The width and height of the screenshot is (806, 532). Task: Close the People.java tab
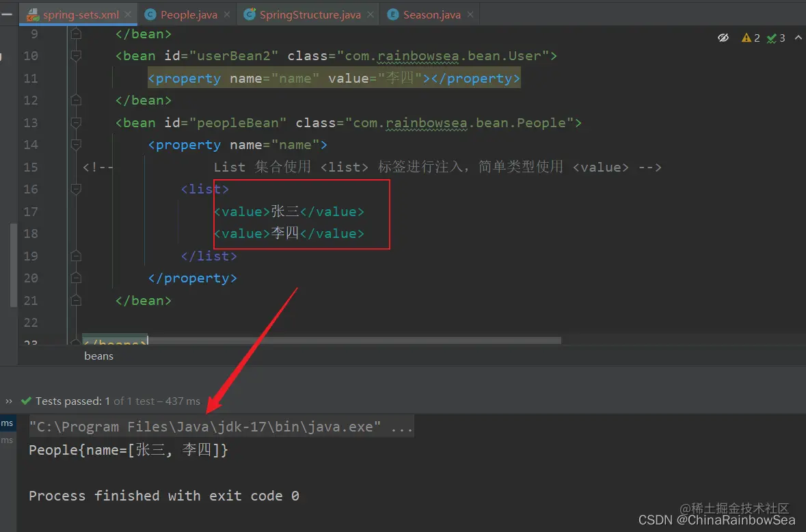click(x=227, y=14)
